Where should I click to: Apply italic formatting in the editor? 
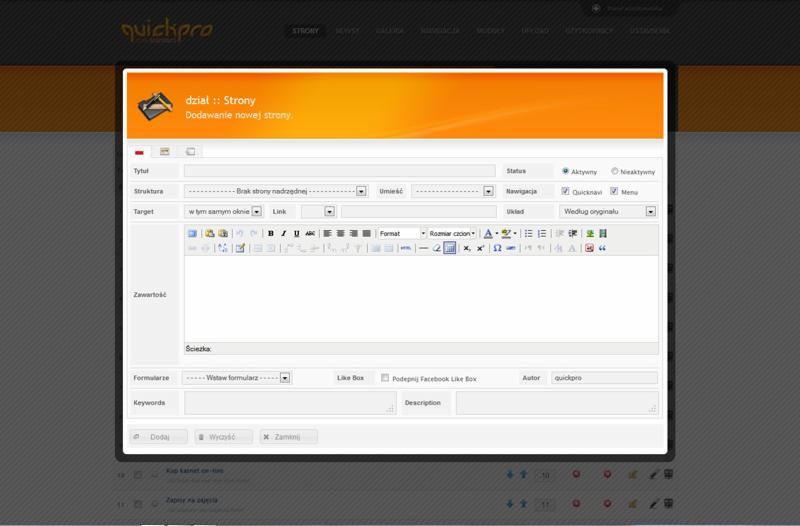coord(283,233)
